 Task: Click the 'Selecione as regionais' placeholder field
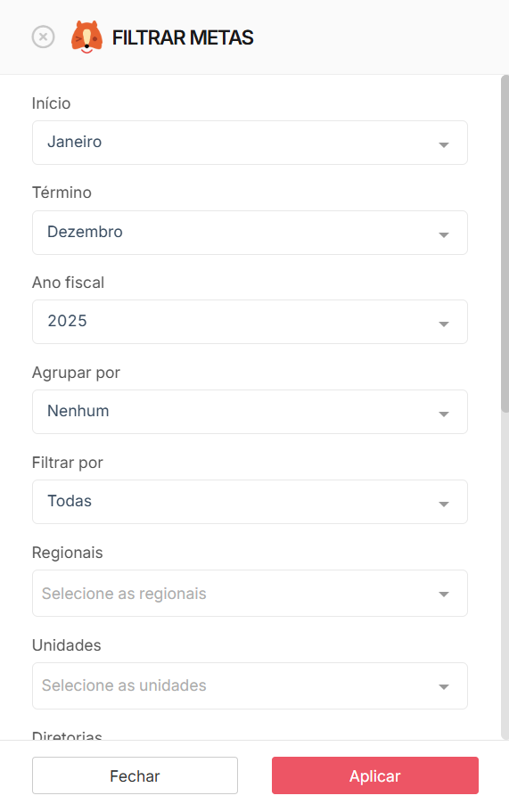250,593
